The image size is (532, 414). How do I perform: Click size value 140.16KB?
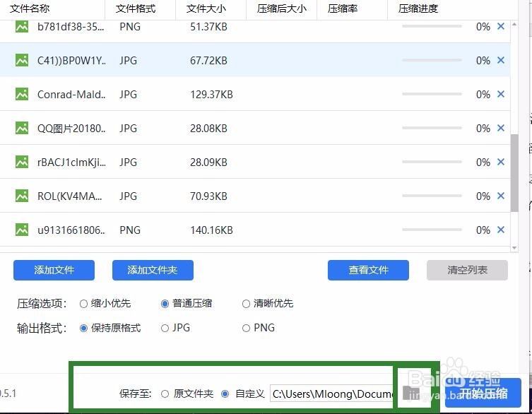[x=211, y=230]
